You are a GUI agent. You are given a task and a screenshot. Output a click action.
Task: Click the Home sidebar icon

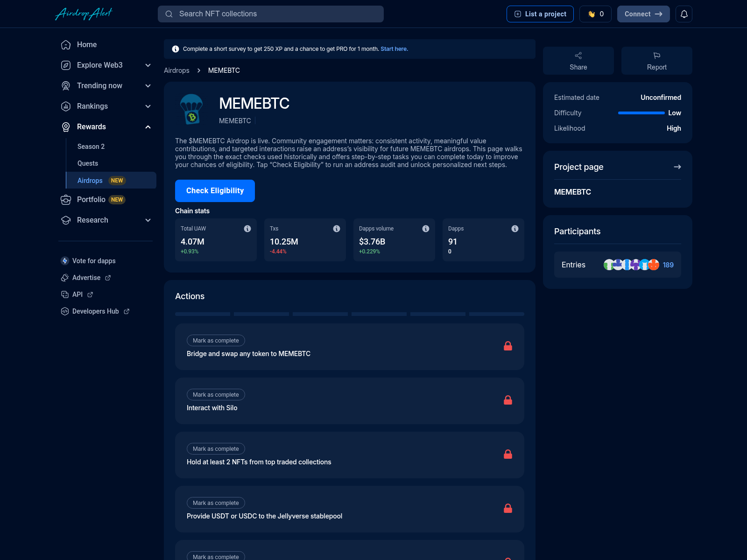point(66,45)
